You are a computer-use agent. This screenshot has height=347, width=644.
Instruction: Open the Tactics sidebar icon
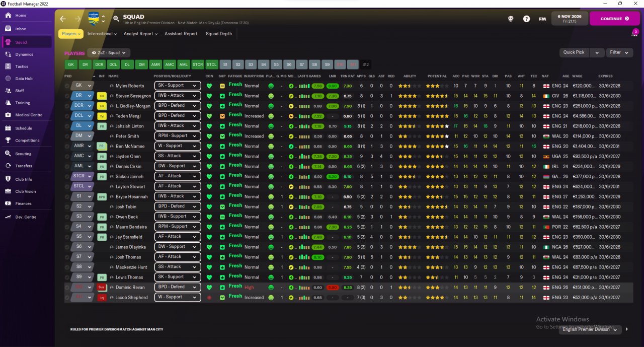(8, 66)
